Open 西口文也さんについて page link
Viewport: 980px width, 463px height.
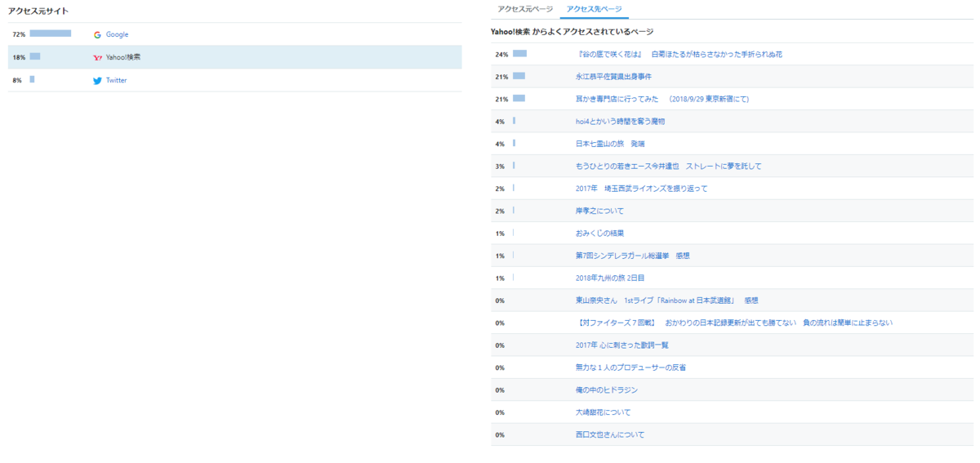tap(610, 434)
